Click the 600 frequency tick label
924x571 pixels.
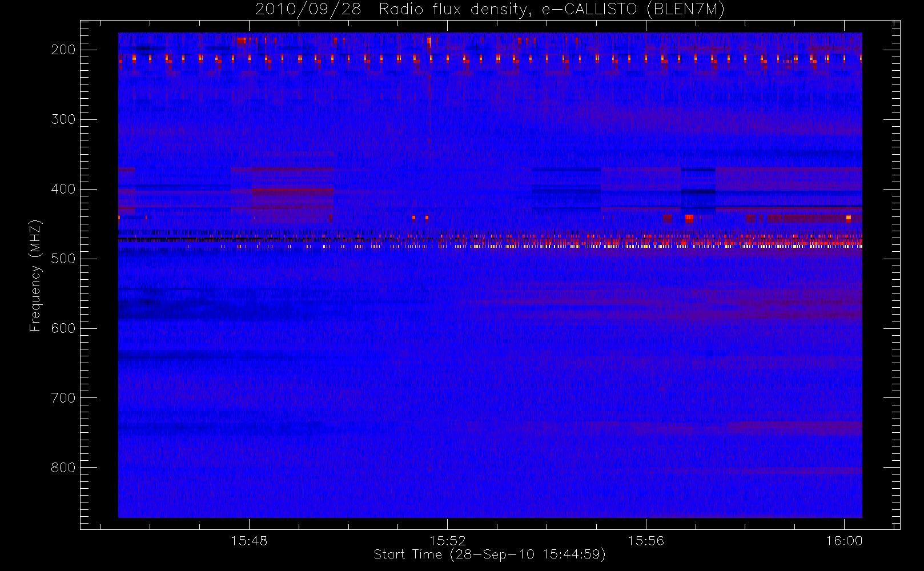pyautogui.click(x=63, y=328)
